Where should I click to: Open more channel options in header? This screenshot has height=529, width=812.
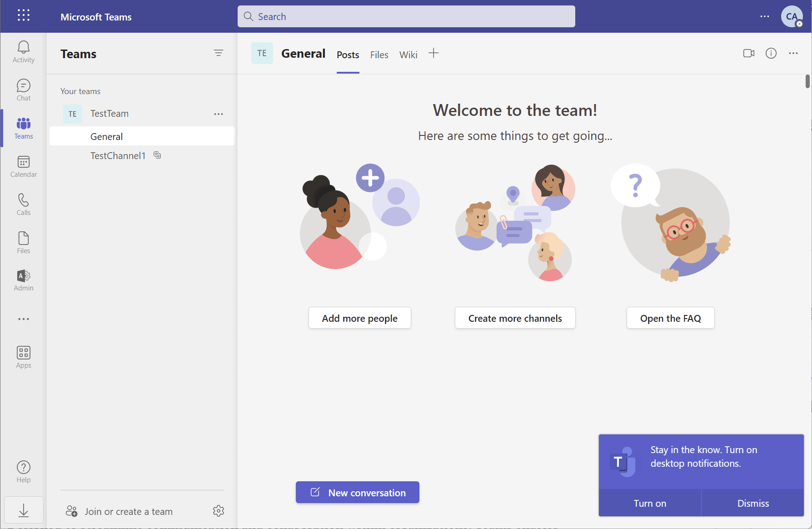(x=793, y=53)
